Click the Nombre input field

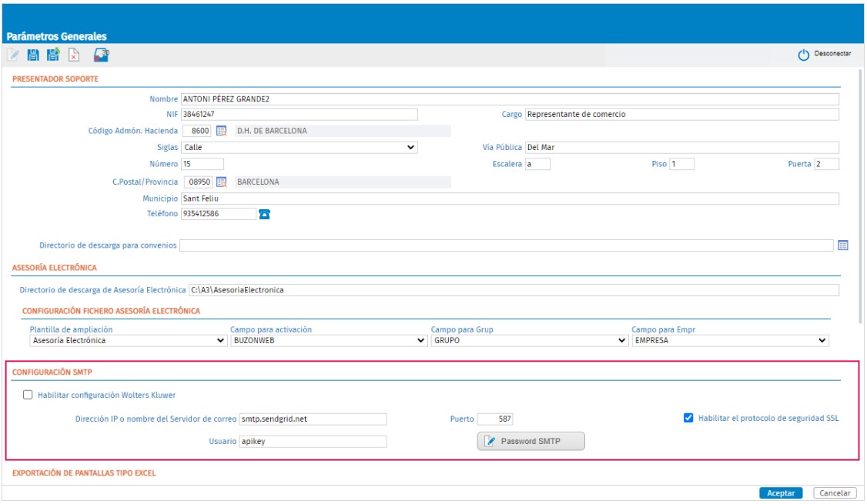click(510, 99)
